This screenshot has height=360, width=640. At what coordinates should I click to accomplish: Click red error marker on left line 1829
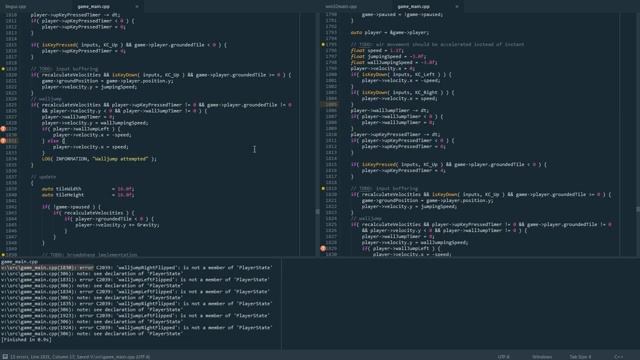click(3, 129)
